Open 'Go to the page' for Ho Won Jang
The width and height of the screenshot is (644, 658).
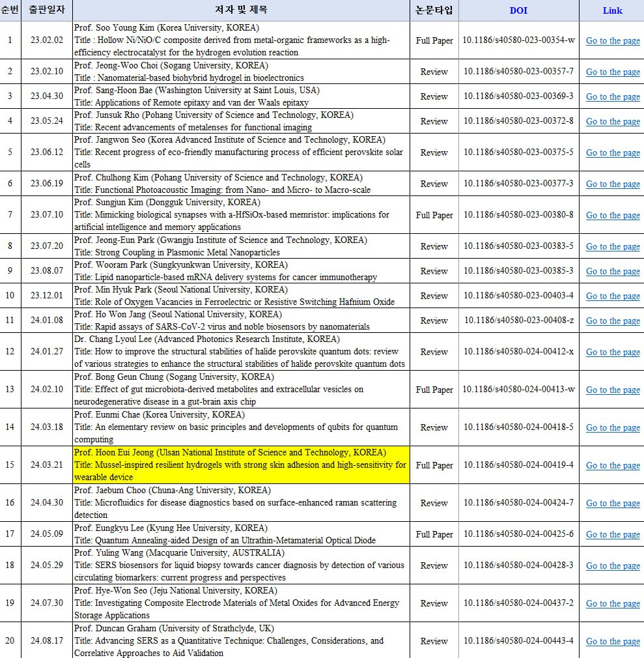point(613,321)
